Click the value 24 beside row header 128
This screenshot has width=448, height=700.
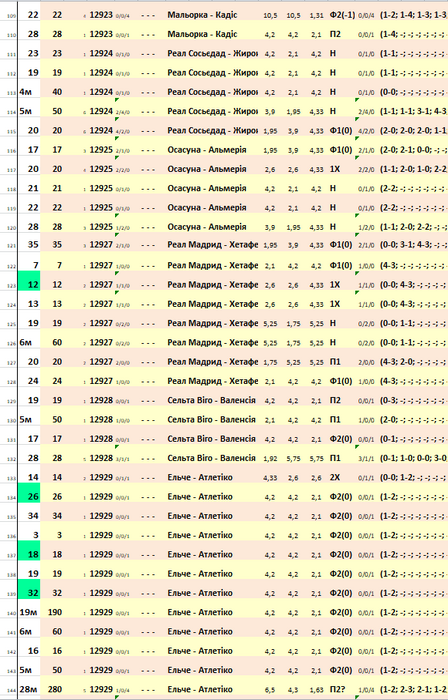click(x=33, y=381)
